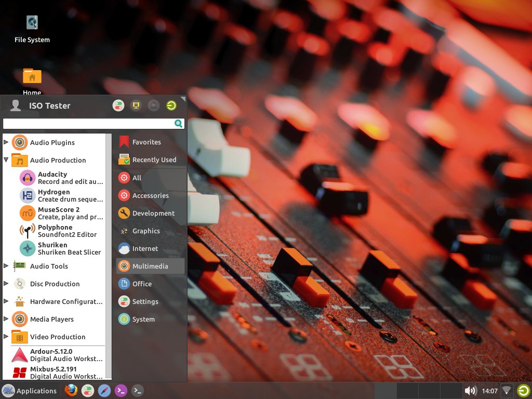The image size is (532, 399).
Task: Launch Mixbus-5.2.191 via its red icon
Action: 20,373
